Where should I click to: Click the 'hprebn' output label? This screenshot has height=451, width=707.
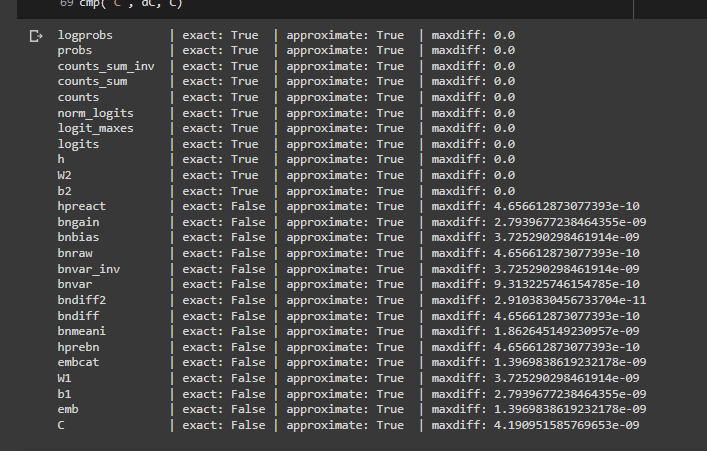pyautogui.click(x=78, y=347)
